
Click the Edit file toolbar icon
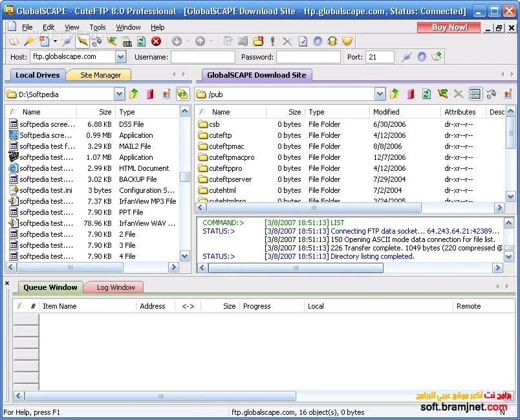coord(228,41)
